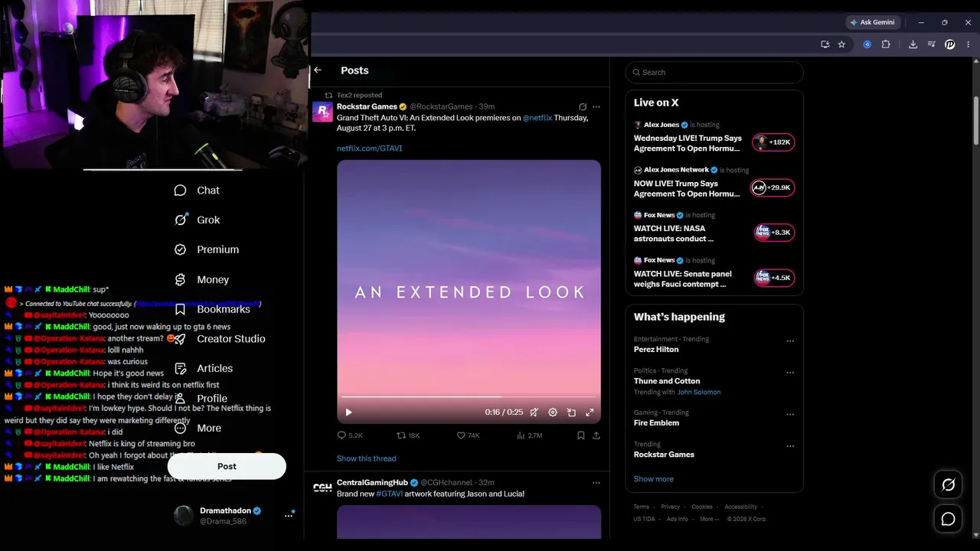Viewport: 980px width, 551px height.
Task: Click the Money dollar-shield icon
Action: click(x=181, y=279)
